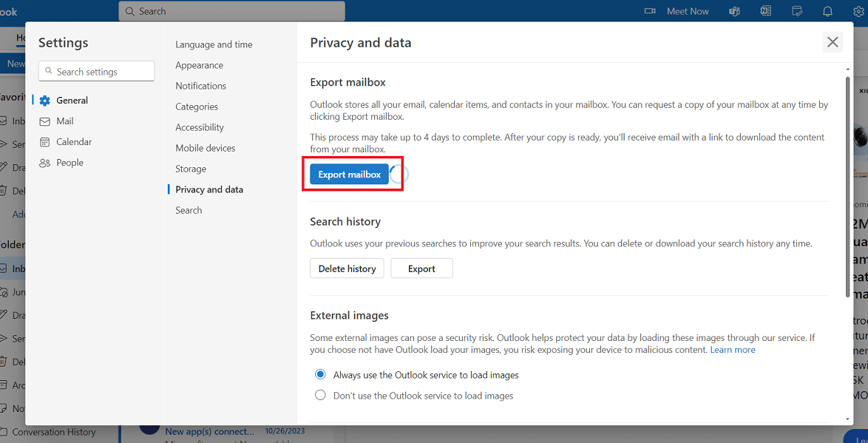The height and width of the screenshot is (443, 868).
Task: Click the Search history heading text
Action: coord(345,222)
